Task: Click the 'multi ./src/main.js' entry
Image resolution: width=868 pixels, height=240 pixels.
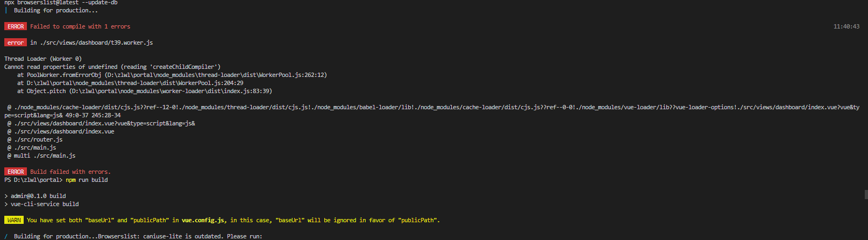Action: tap(45, 156)
